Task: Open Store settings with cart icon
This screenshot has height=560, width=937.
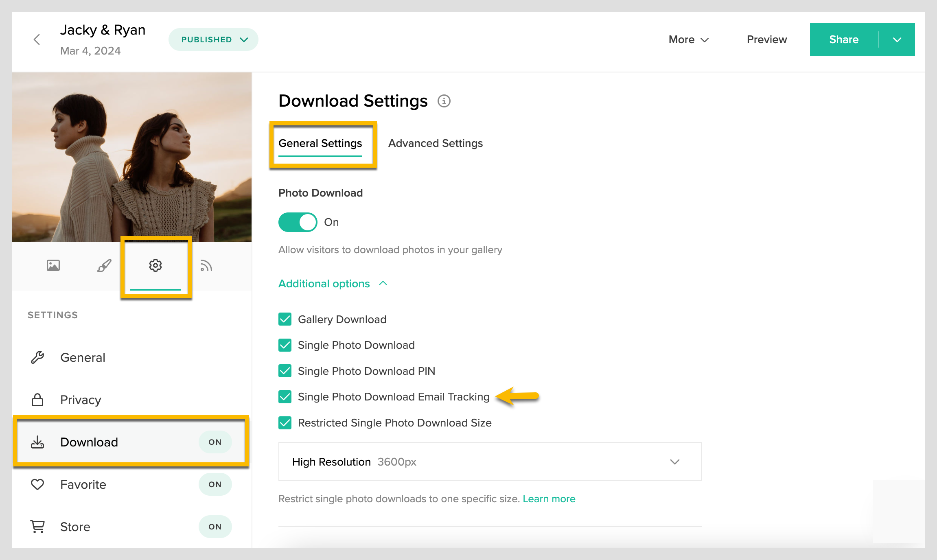Action: tap(75, 527)
